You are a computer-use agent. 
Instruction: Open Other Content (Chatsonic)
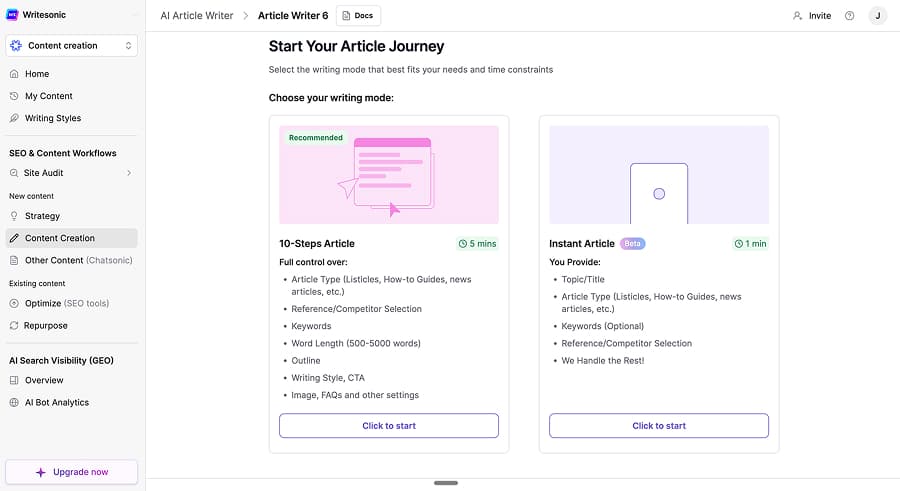coord(78,260)
